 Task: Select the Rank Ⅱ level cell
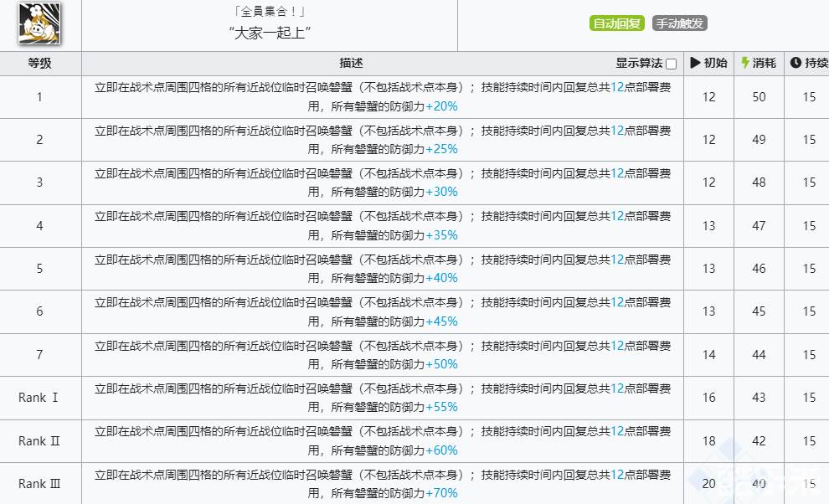click(x=39, y=441)
